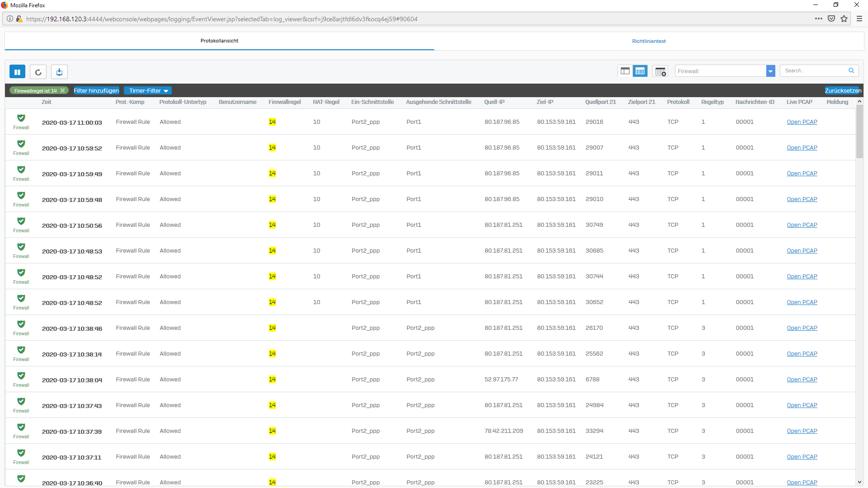Click the search magnifier icon

coord(851,70)
